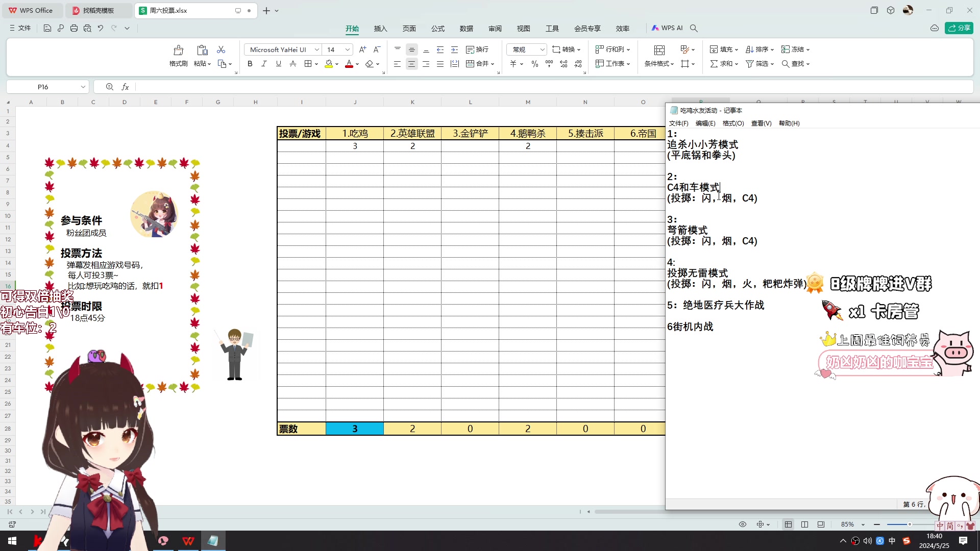The width and height of the screenshot is (980, 551).
Task: Click the Page layout view icon in status bar
Action: point(804,524)
